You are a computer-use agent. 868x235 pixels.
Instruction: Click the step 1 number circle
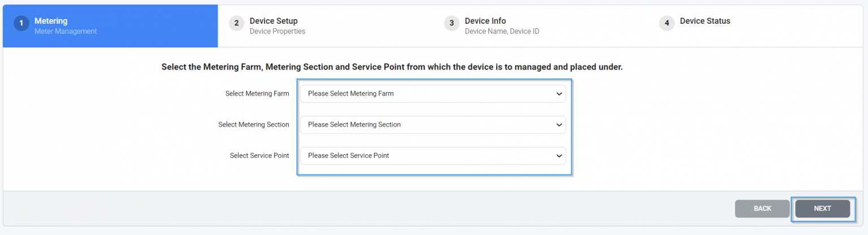[21, 24]
